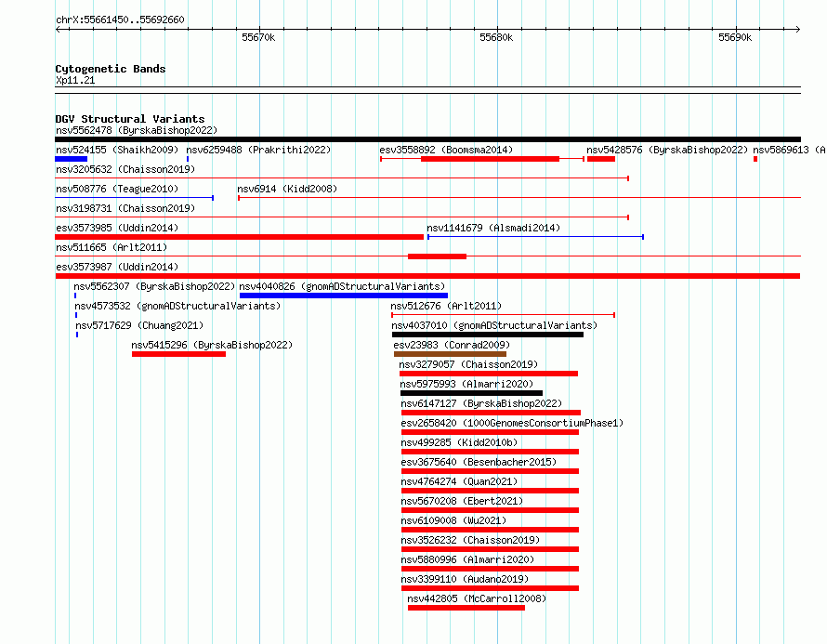Open nsv6147127 (ByrskaBishop2022) variant
Viewport: 827px width, 644px height.
tap(481, 403)
